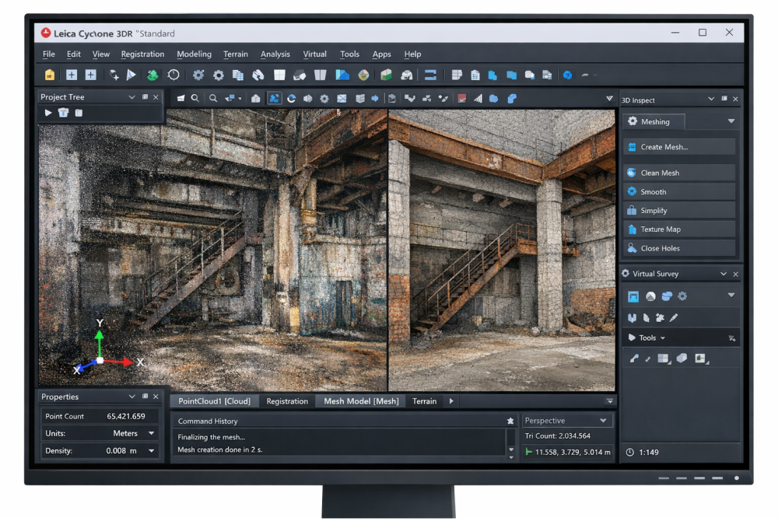Switch to the Mesh Model [Mesh] tab
Screen dimensions: 778x532
361,401
